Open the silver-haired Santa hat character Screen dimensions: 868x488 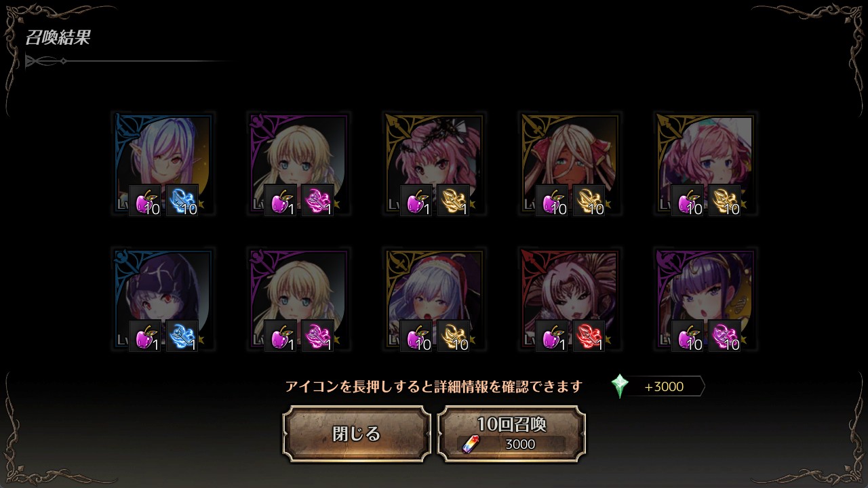pos(434,300)
